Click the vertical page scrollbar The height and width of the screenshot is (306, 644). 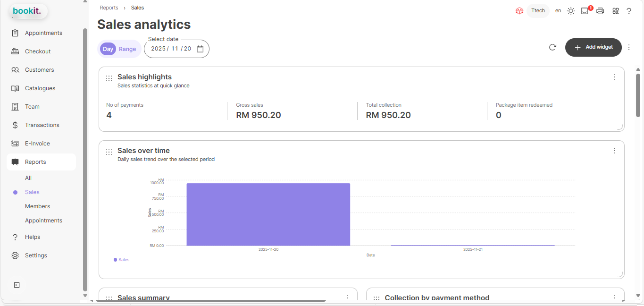(638, 94)
